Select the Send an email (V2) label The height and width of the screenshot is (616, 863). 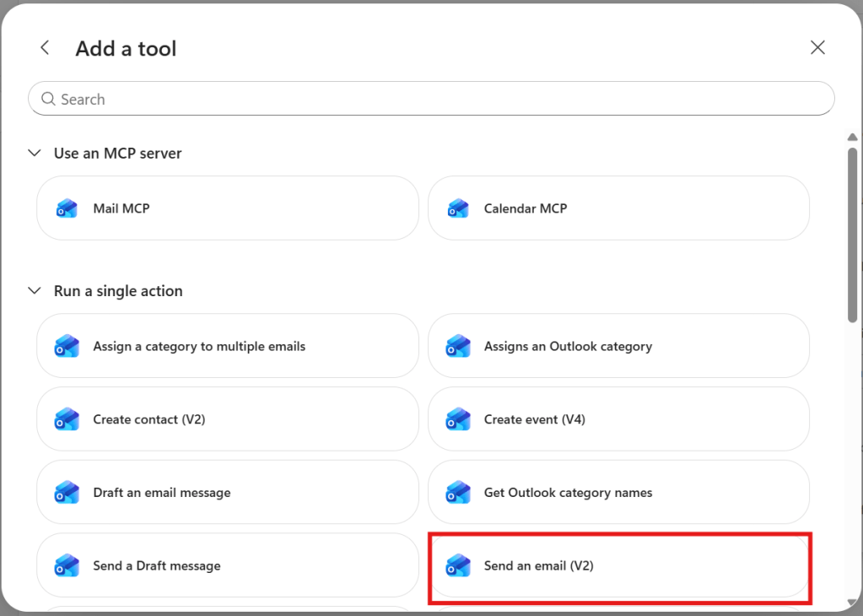(x=538, y=566)
